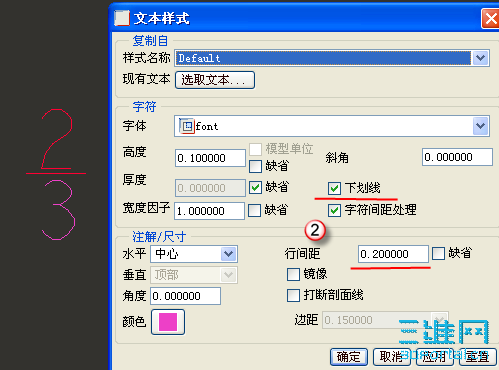Open the 水平 中心 dropdown
The image size is (499, 370).
pyautogui.click(x=229, y=254)
